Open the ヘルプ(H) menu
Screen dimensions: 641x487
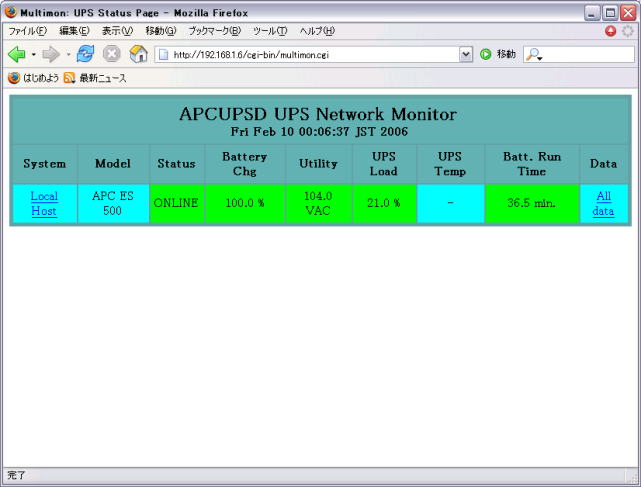(x=317, y=31)
